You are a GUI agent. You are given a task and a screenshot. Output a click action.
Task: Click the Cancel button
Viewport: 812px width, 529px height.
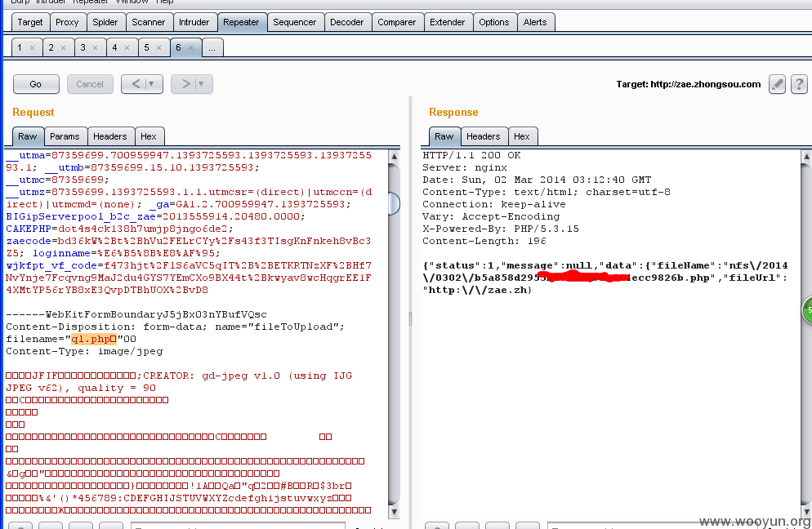pyautogui.click(x=90, y=84)
